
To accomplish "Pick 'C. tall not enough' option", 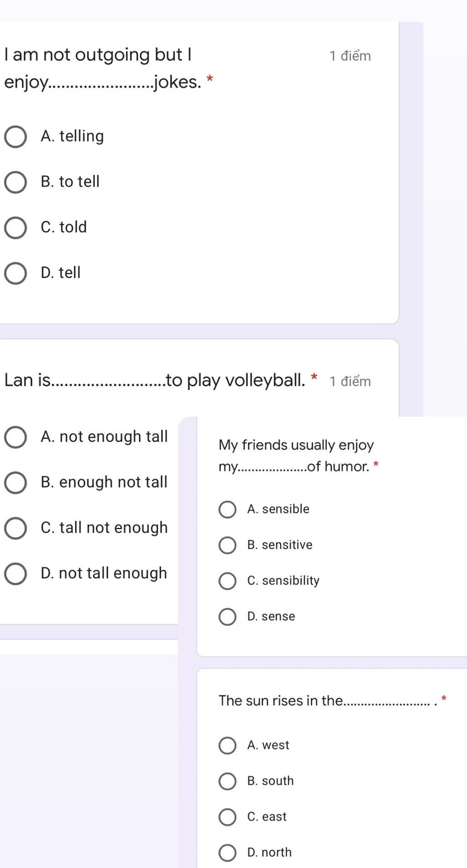I will click(16, 528).
